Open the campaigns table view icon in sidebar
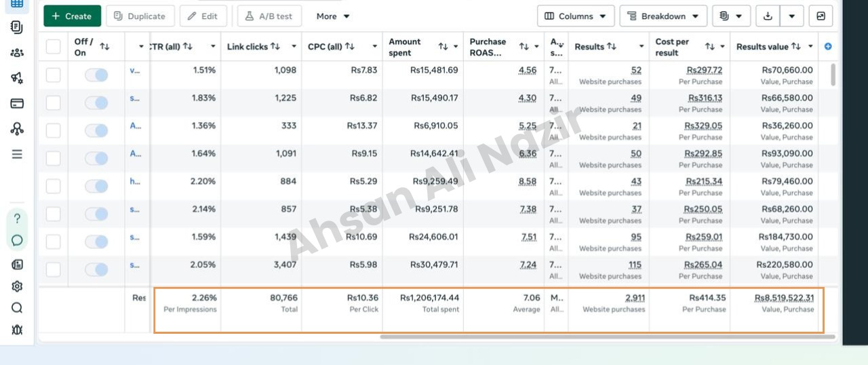868x365 pixels. (x=17, y=3)
